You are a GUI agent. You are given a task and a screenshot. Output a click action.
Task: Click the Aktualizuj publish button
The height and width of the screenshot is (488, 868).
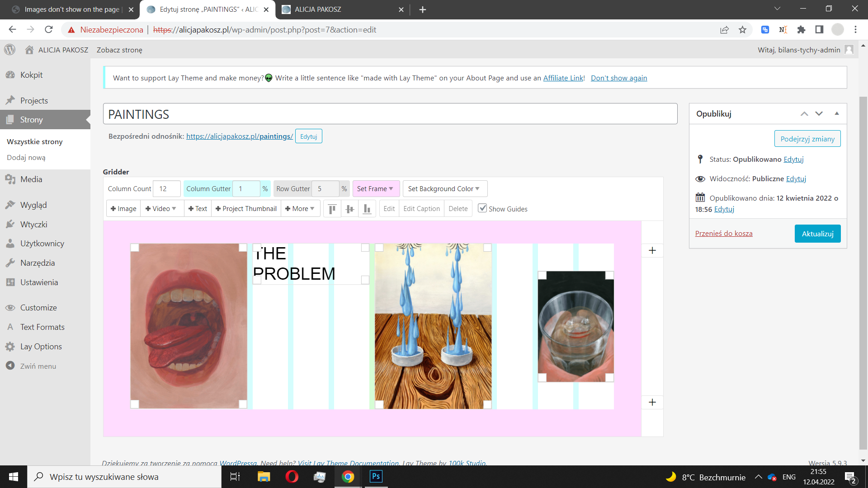817,234
